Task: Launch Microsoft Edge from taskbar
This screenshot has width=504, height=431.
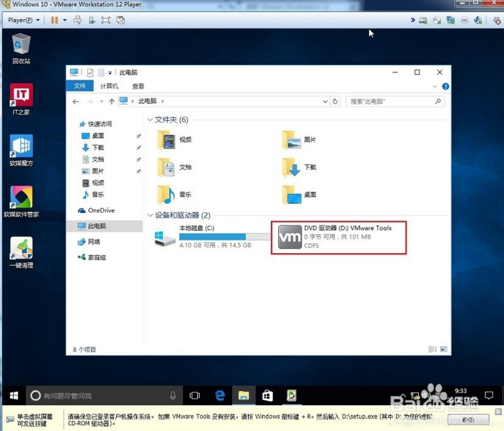Action: (x=220, y=395)
